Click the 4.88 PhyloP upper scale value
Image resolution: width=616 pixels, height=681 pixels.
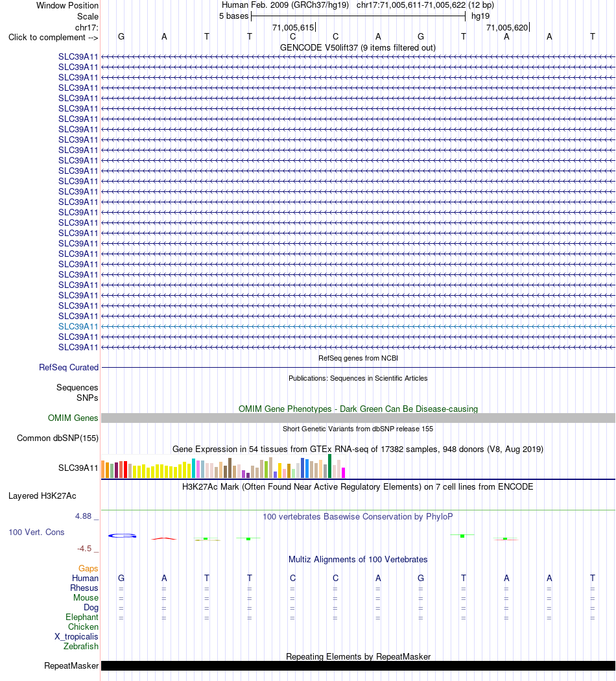(84, 516)
